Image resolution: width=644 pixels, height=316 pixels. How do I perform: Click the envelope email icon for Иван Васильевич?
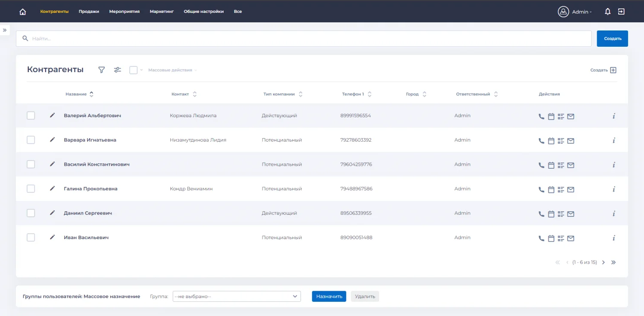click(571, 238)
